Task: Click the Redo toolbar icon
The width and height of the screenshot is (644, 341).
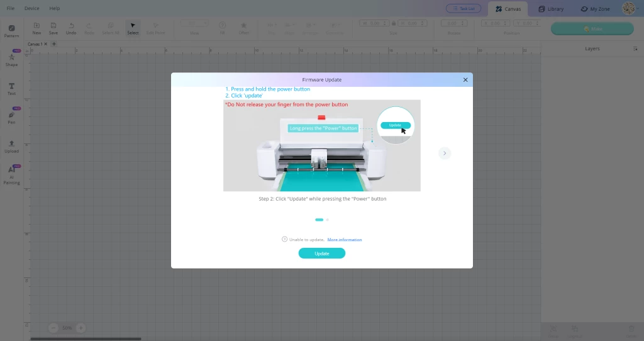Action: tap(89, 28)
